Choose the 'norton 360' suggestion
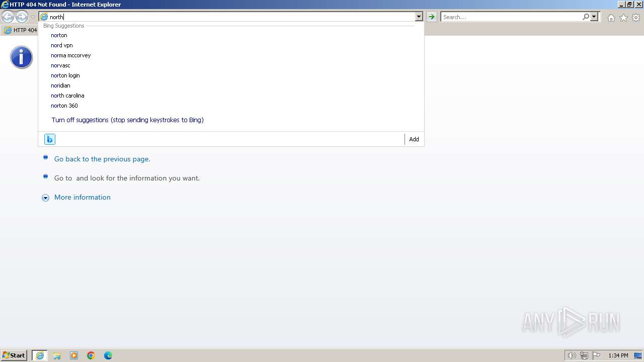 [x=231, y=106]
